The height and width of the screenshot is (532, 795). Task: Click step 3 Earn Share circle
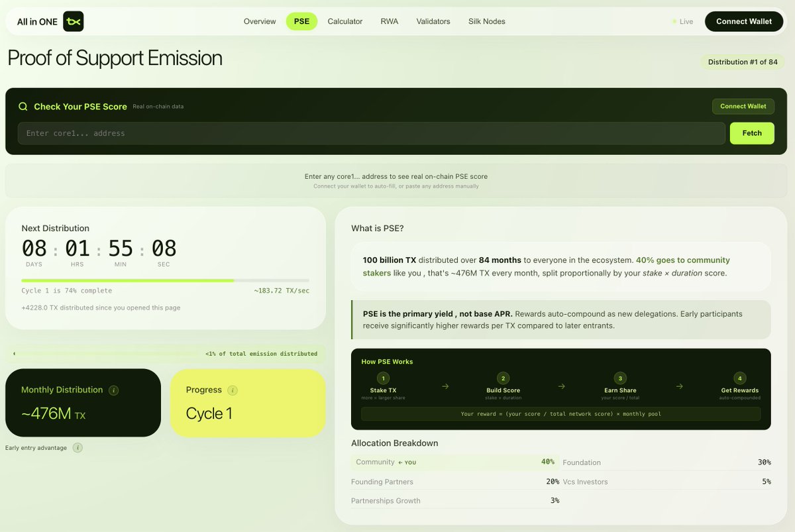620,378
